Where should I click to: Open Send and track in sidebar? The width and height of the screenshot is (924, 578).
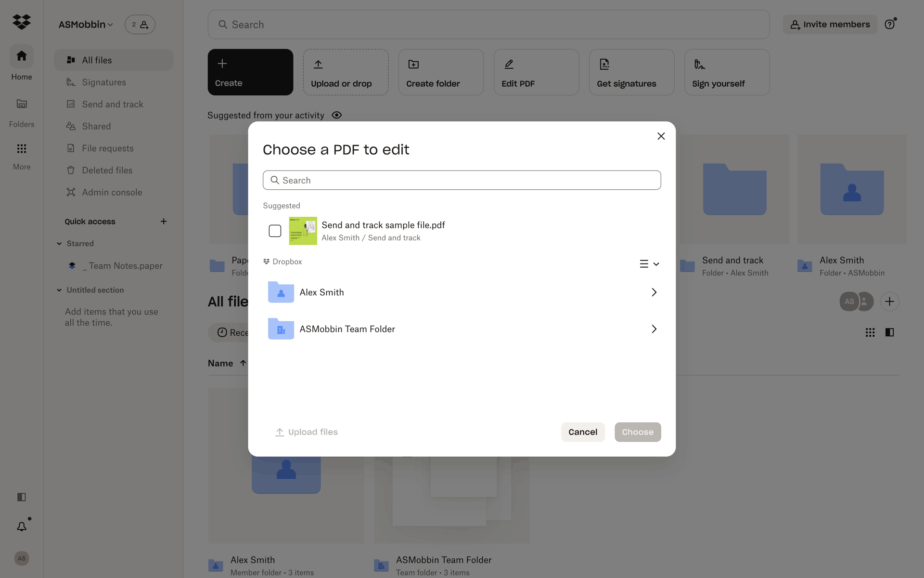pos(114,104)
